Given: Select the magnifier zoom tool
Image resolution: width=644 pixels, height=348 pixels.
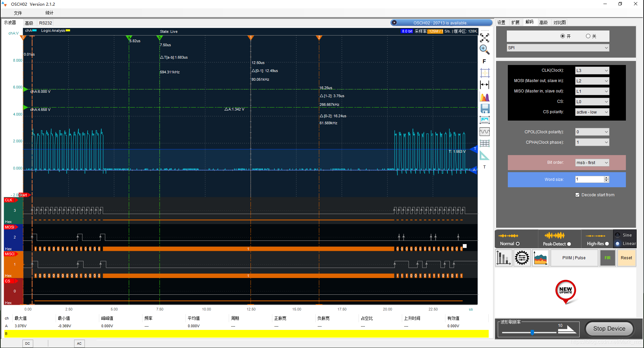Looking at the screenshot, I should pos(484,50).
